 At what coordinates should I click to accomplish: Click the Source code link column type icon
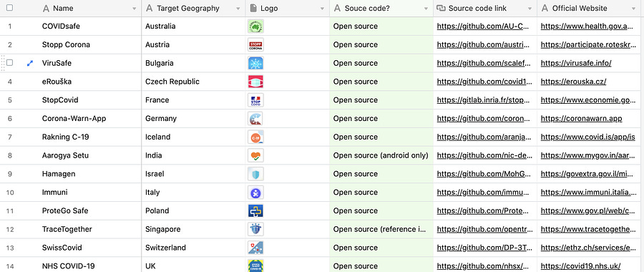pos(441,8)
